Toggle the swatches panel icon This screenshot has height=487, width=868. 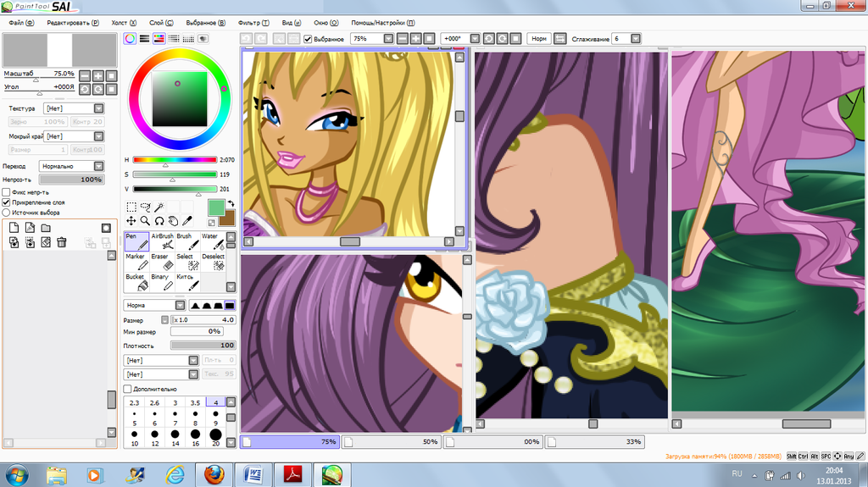pyautogui.click(x=188, y=39)
